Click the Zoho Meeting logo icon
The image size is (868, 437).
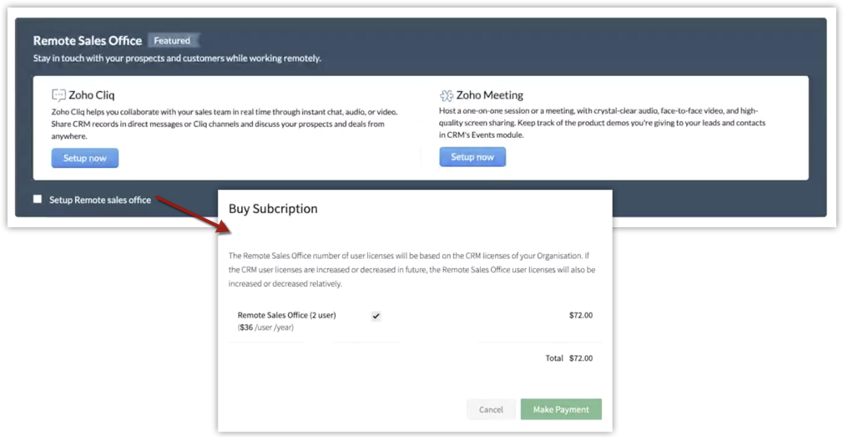(447, 95)
